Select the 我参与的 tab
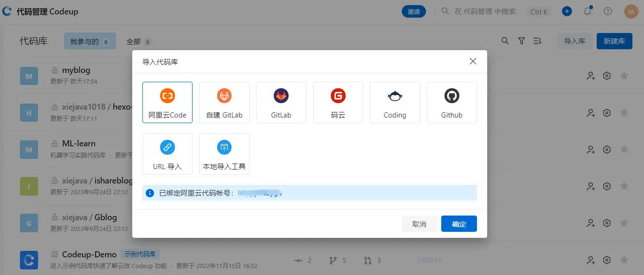The image size is (644, 275). [90, 41]
